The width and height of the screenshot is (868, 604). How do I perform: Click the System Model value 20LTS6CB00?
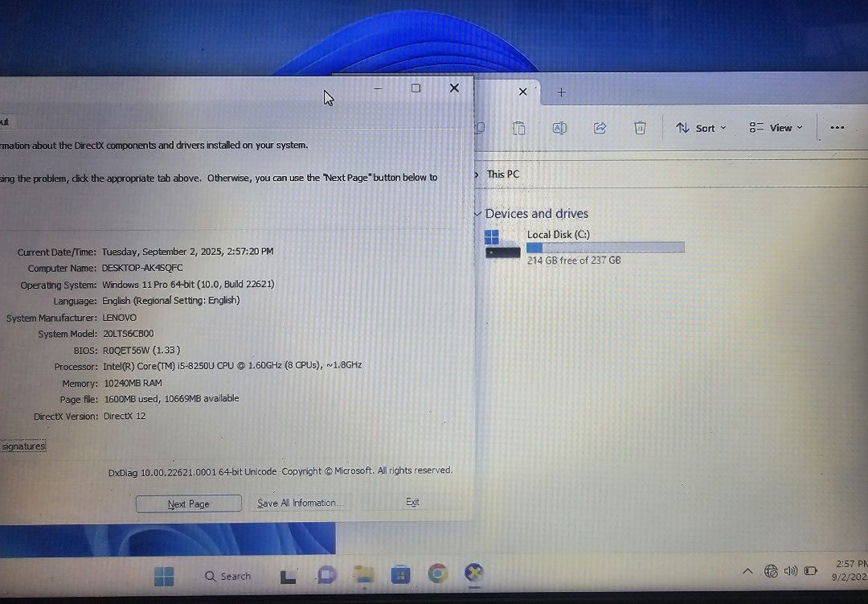129,334
